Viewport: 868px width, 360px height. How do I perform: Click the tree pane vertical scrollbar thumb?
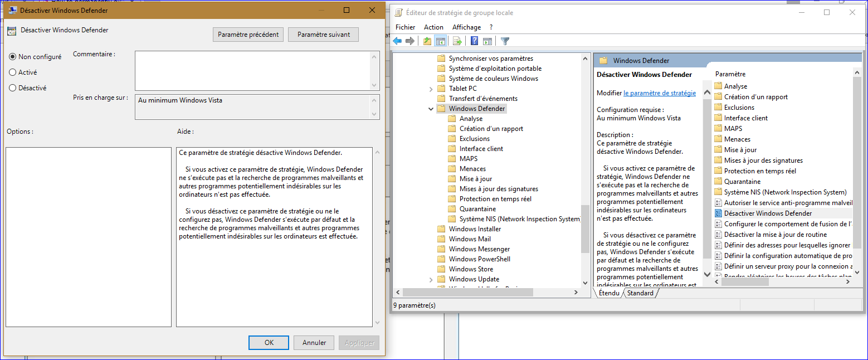(584, 228)
